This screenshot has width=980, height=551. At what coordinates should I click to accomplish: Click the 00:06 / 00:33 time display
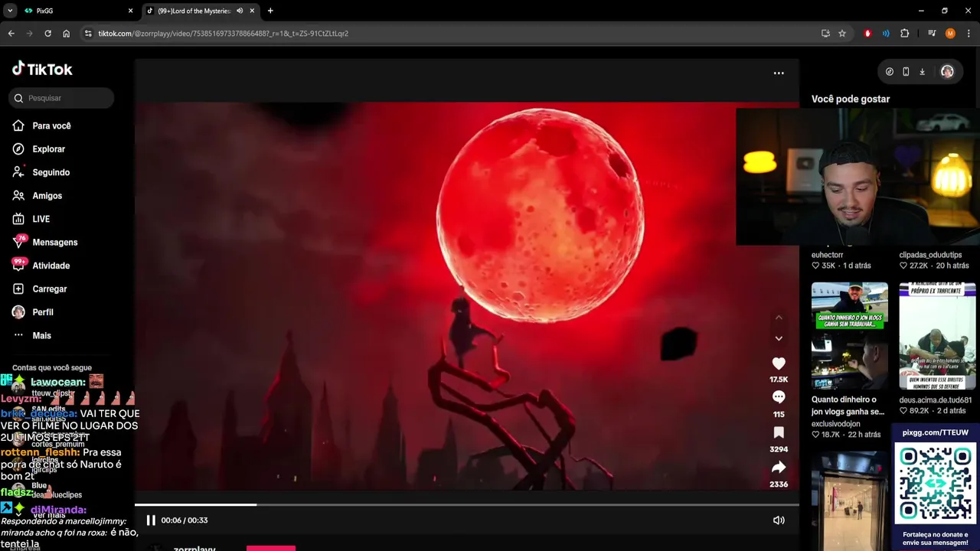[185, 520]
